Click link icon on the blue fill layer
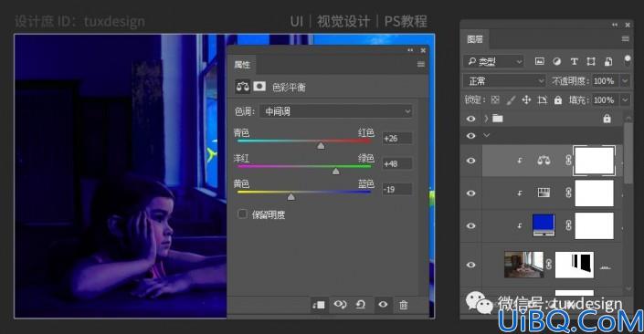Image resolution: width=644 pixels, height=334 pixels. click(568, 225)
